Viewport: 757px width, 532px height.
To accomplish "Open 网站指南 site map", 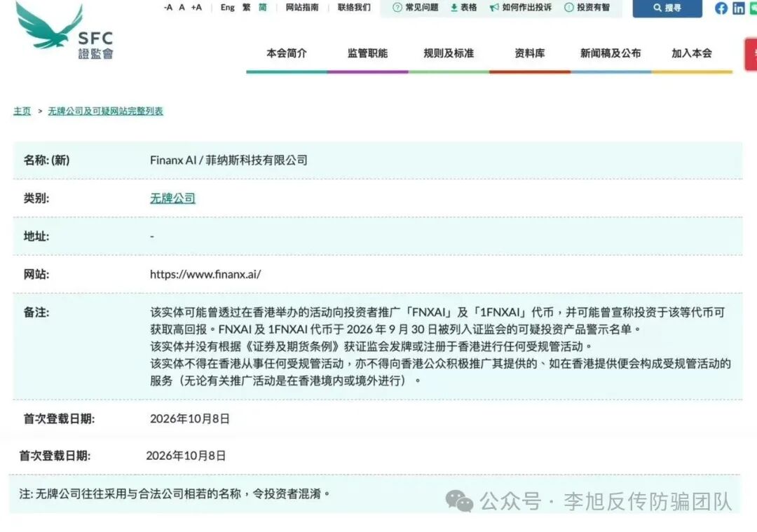I will click(302, 7).
